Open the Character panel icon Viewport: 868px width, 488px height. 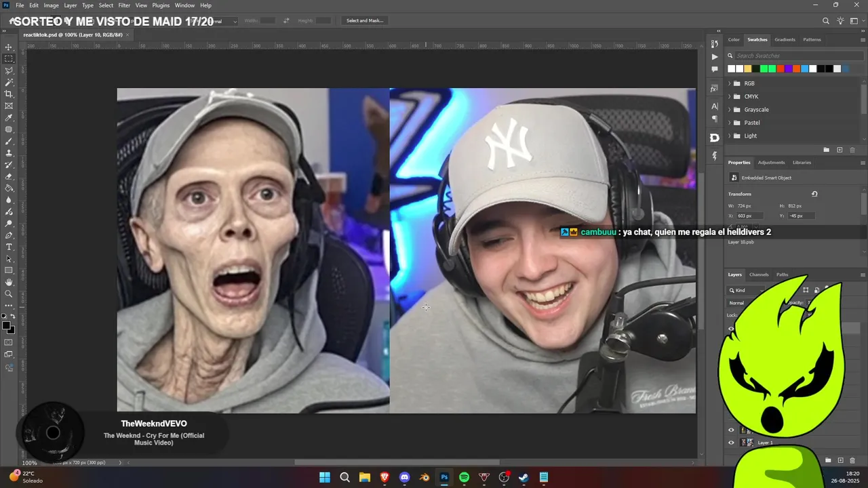(714, 106)
